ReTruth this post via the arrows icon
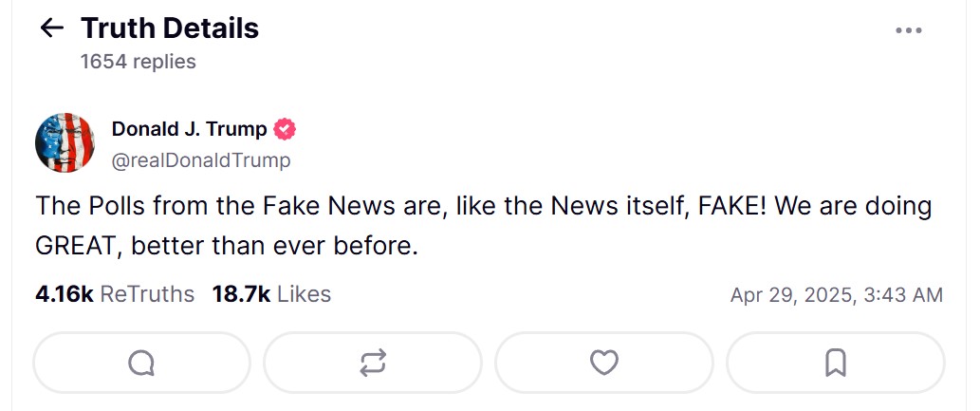980x411 pixels. 373,362
